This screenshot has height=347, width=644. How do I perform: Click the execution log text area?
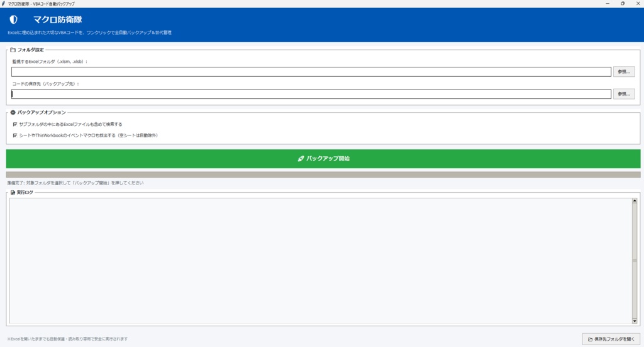tap(320, 261)
